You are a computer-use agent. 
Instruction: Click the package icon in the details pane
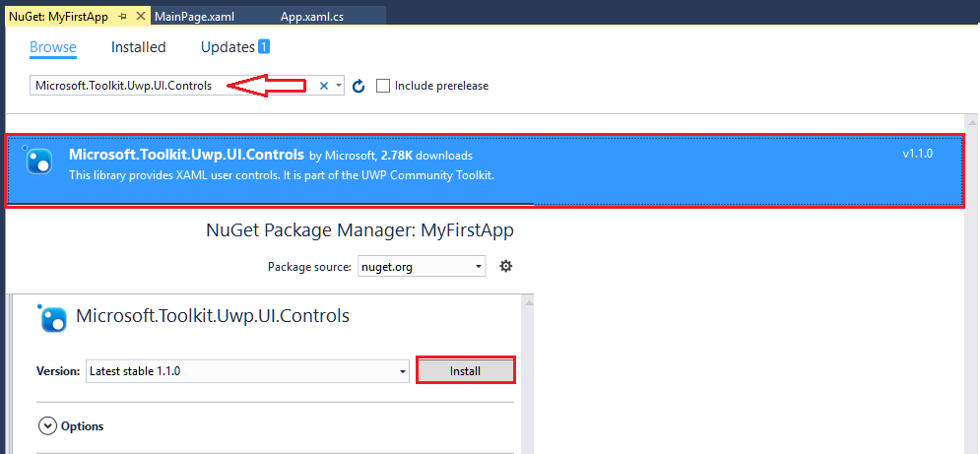(x=53, y=317)
